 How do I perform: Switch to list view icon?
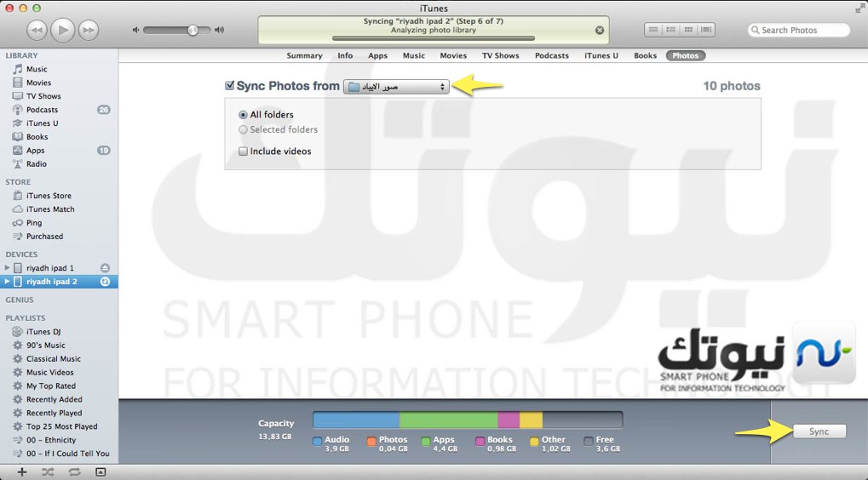(x=653, y=30)
